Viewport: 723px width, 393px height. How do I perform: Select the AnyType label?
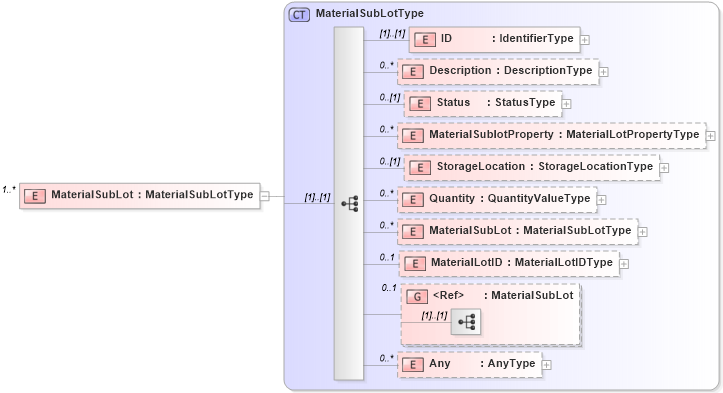pyautogui.click(x=511, y=363)
